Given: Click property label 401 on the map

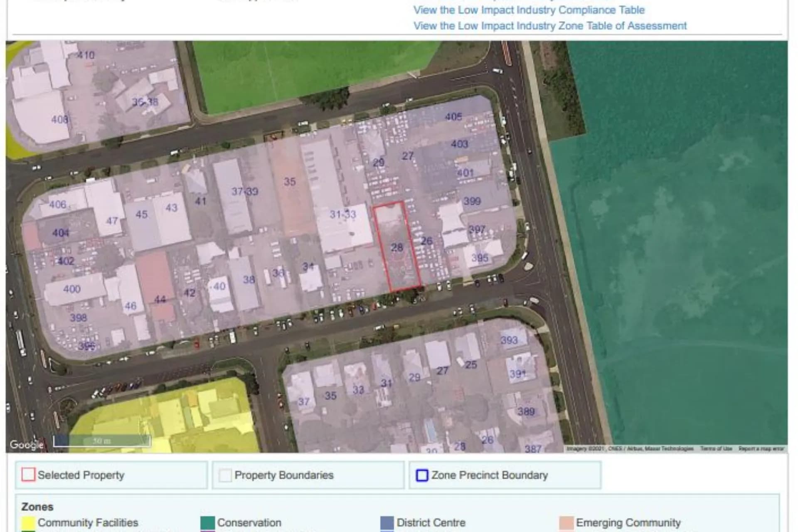Looking at the screenshot, I should click(465, 172).
